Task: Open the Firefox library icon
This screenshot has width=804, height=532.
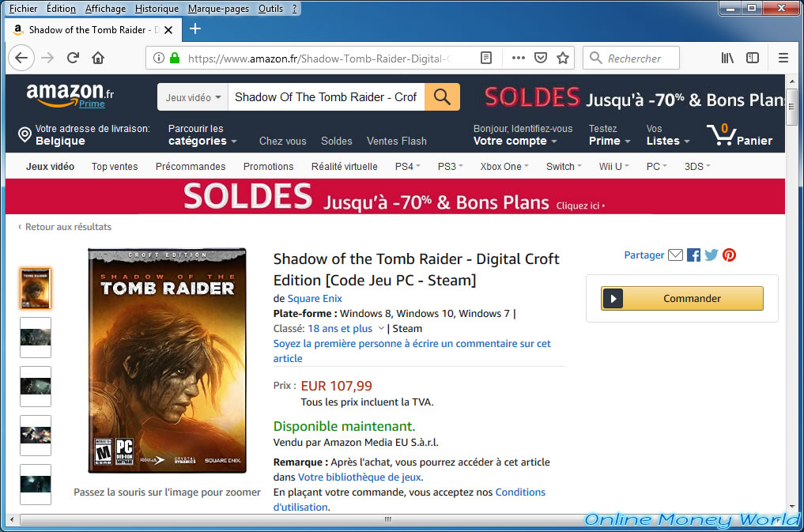Action: pos(727,58)
